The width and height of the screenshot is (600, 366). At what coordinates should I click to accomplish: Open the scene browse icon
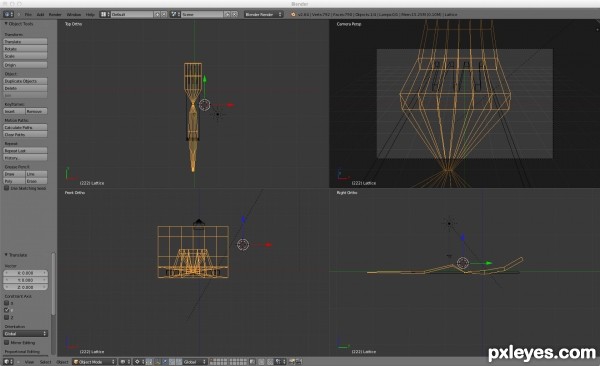175,14
